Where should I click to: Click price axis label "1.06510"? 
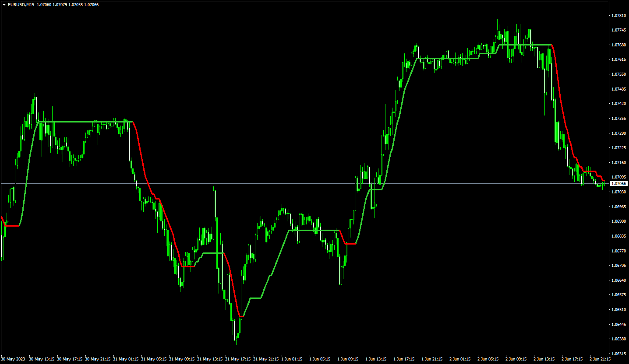coord(618,310)
